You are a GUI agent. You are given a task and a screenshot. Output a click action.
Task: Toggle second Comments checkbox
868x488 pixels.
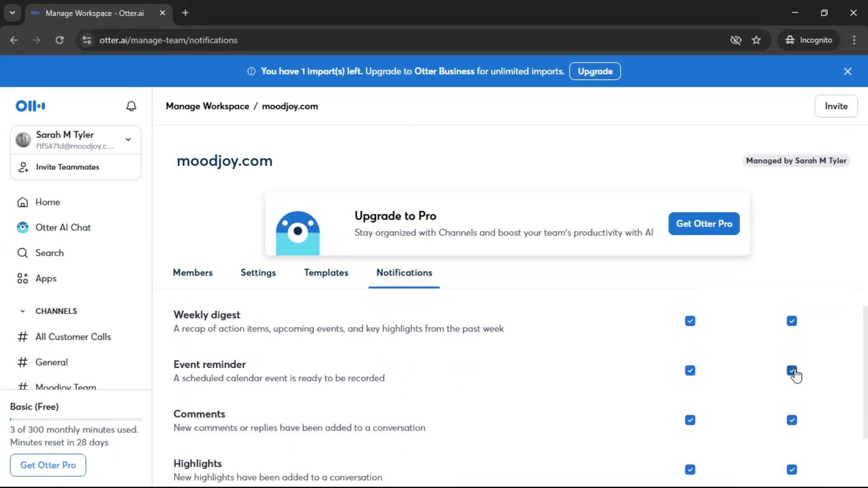(792, 420)
